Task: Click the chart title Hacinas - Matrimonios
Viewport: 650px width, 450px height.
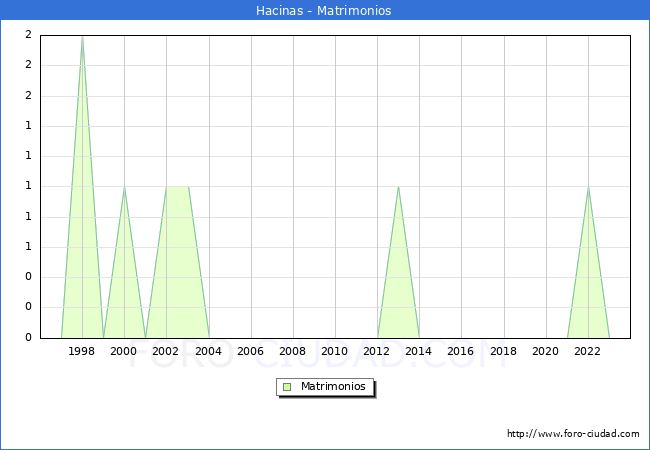Action: pos(323,10)
